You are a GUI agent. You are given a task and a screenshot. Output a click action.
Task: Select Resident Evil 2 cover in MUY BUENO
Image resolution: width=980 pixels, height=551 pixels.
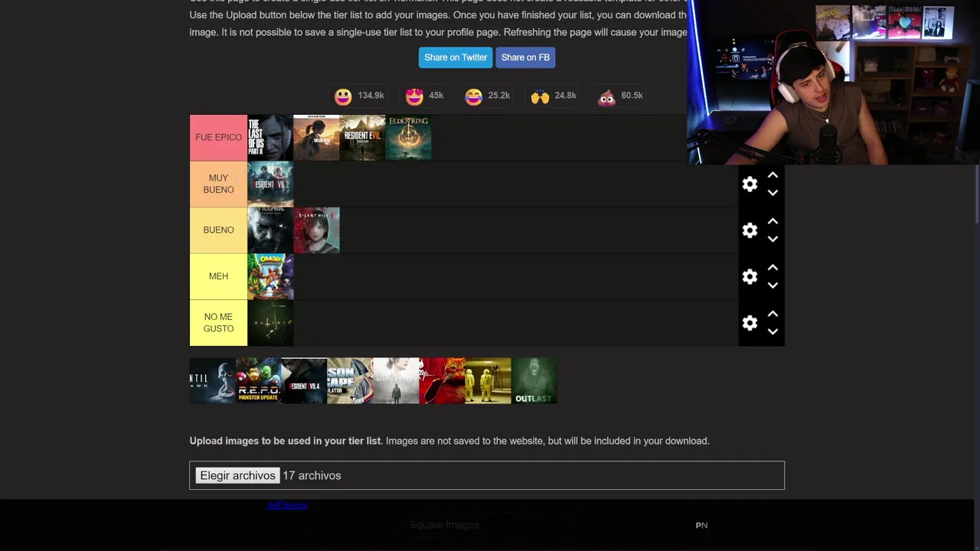coord(270,184)
